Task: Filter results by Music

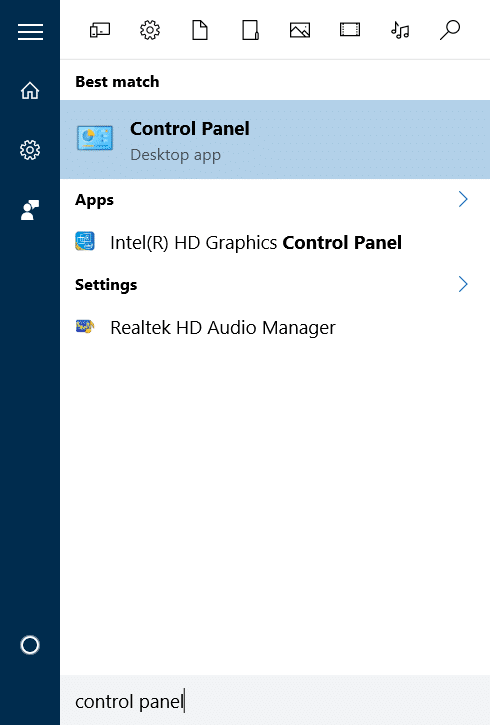Action: tap(400, 31)
